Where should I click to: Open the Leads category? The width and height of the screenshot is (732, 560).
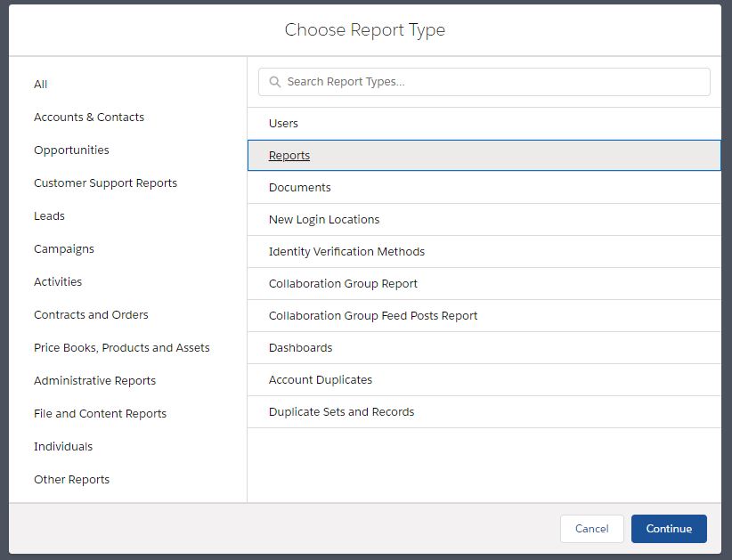(x=49, y=216)
